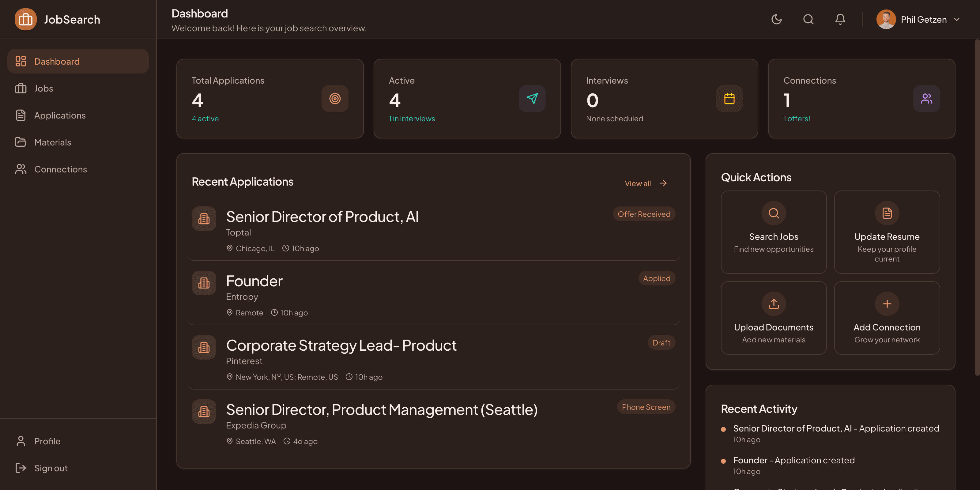Viewport: 980px width, 490px height.
Task: Click the company icon beside the Founder application
Action: (204, 283)
